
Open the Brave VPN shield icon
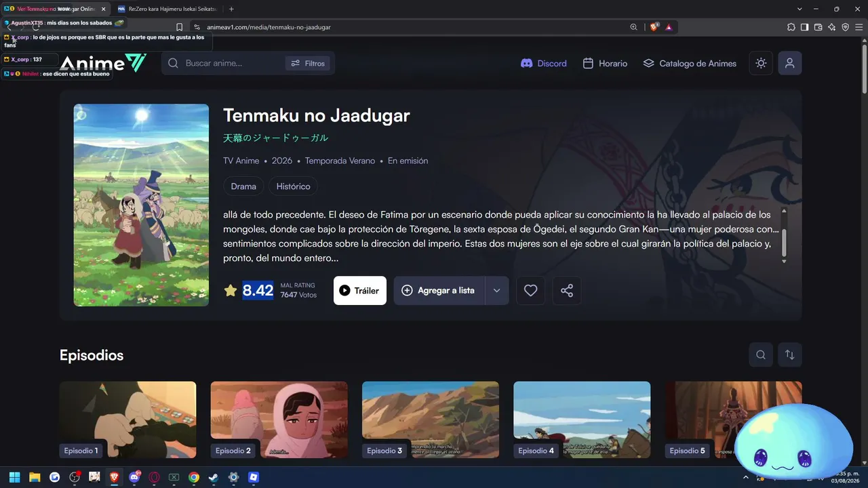click(845, 27)
